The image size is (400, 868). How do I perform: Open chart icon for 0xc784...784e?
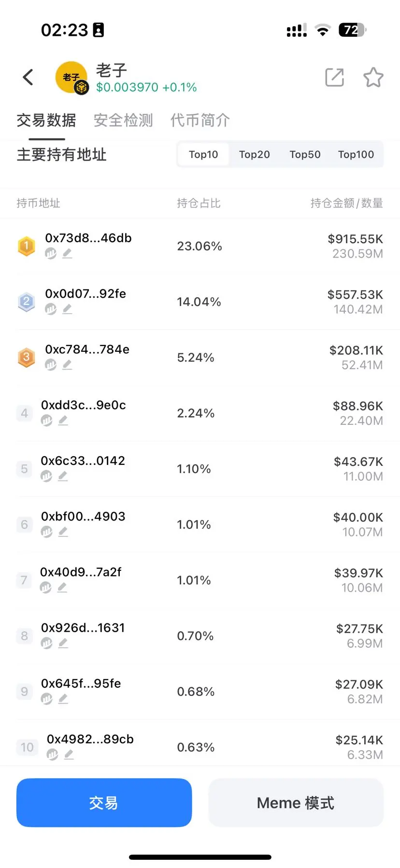[x=51, y=365]
